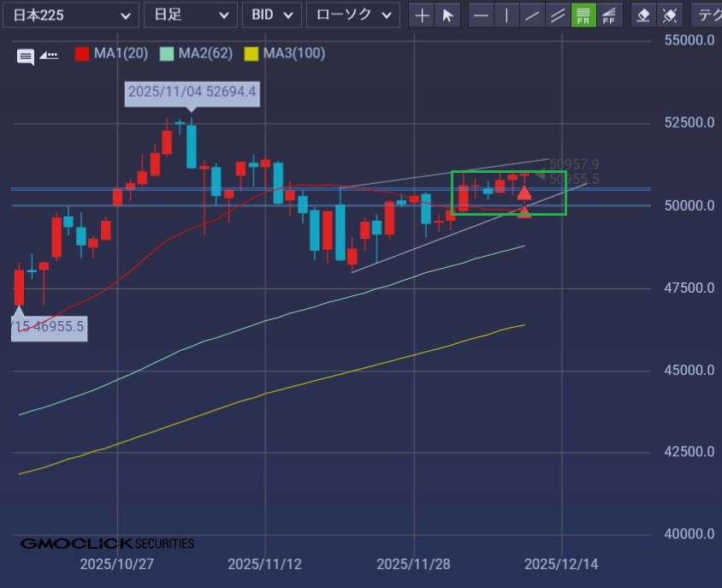Click the erase-all drawings icon
Viewport: 722px width, 588px height.
(670, 15)
